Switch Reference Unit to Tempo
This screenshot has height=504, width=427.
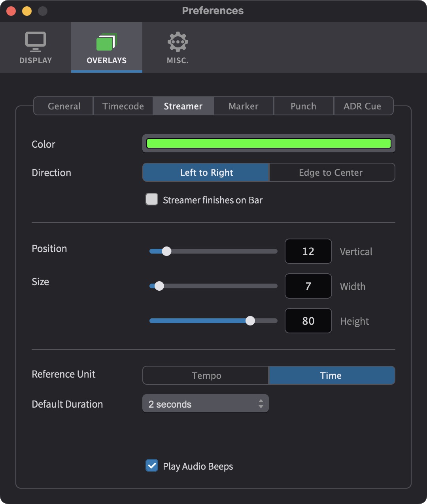click(x=206, y=375)
